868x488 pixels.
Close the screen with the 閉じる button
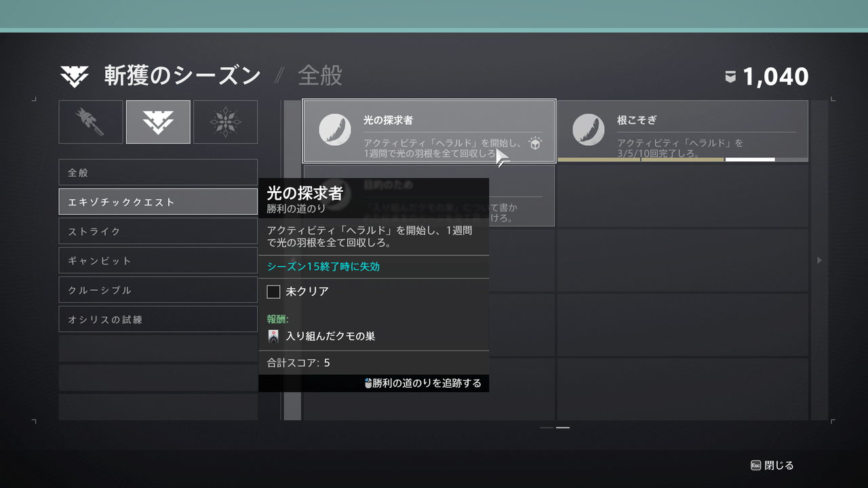[x=772, y=466]
